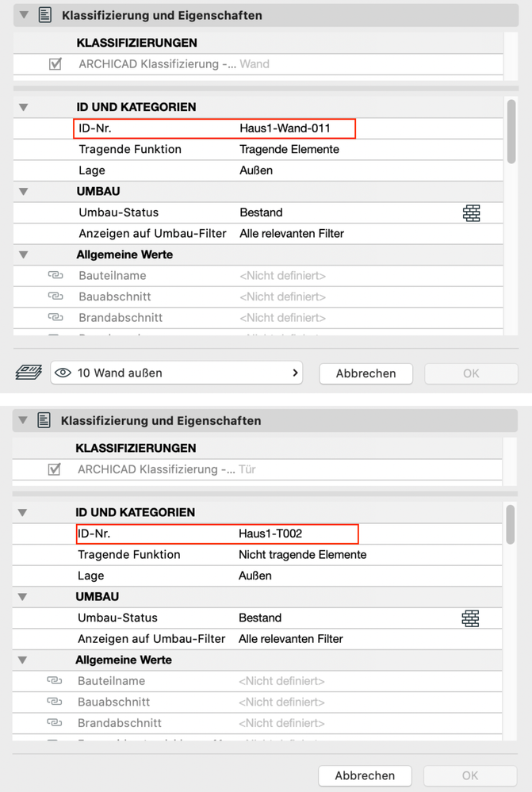Click Abbrechen next to the layer selector
532x792 pixels.
pyautogui.click(x=366, y=373)
